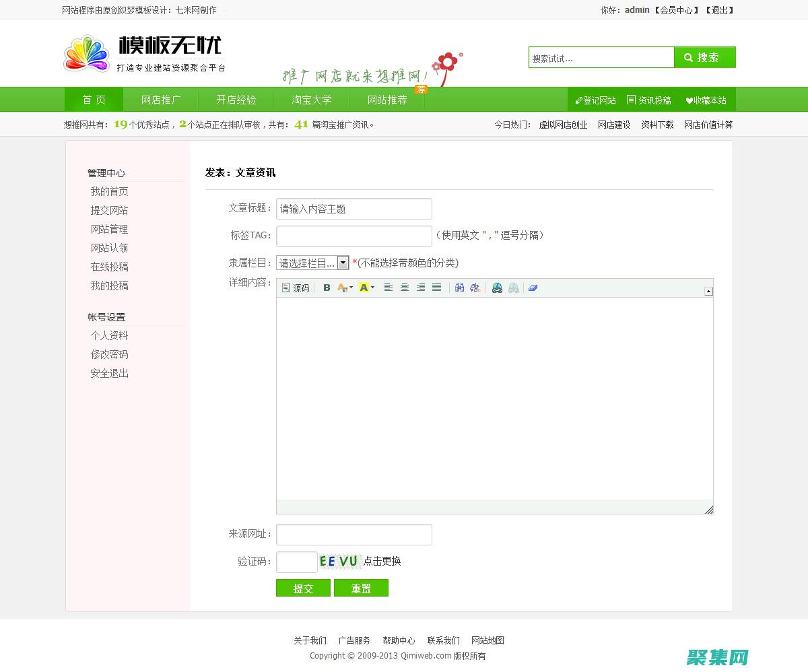The image size is (808, 672).
Task: Pick a color with the highlight swatch
Action: coord(364,288)
